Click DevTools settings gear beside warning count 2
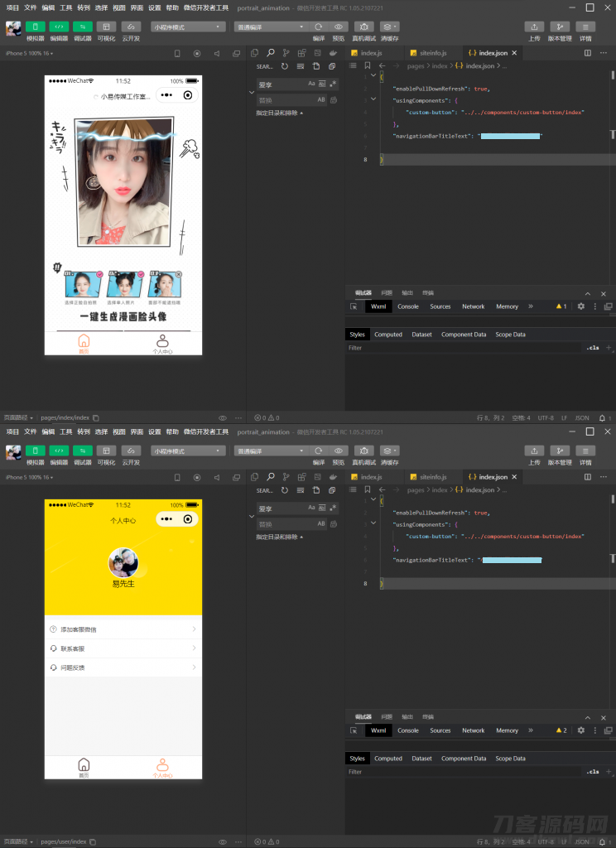Viewport: 616px width, 848px height. [x=580, y=730]
